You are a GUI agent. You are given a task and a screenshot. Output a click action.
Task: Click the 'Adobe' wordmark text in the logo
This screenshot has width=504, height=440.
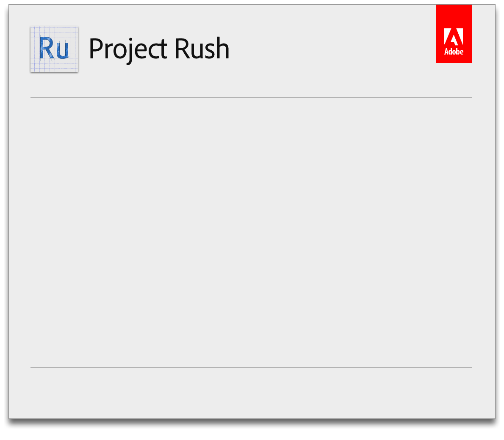454,52
